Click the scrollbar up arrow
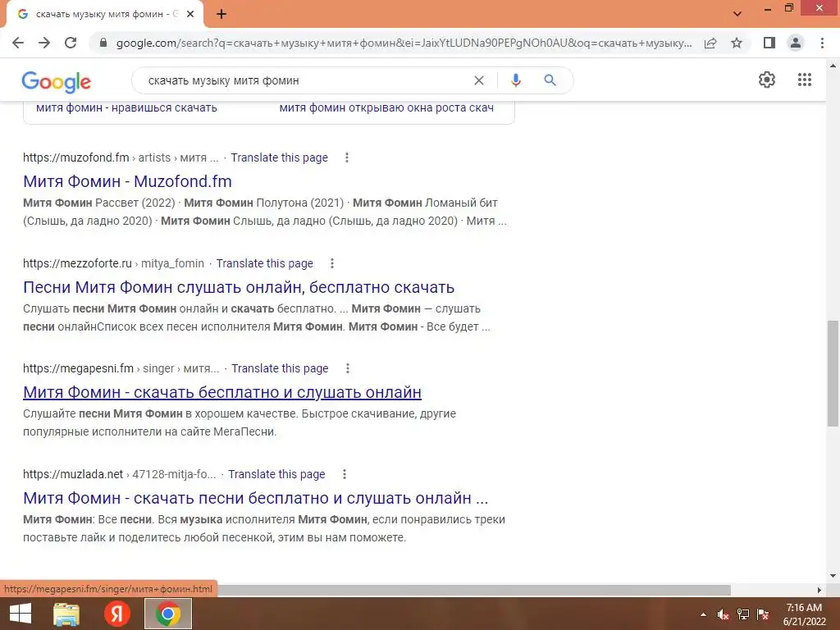This screenshot has height=630, width=840. 833,66
